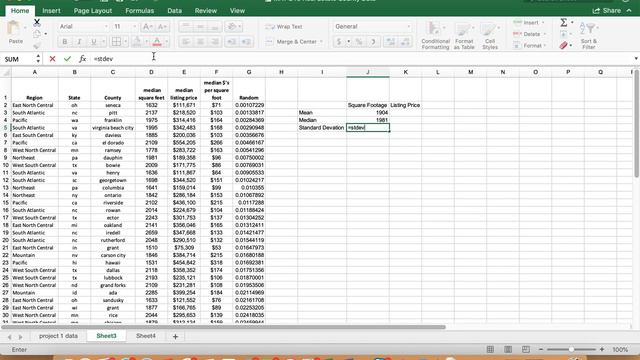Image resolution: width=640 pixels, height=360 pixels.
Task: Click the Delete cells button
Action: point(530,34)
